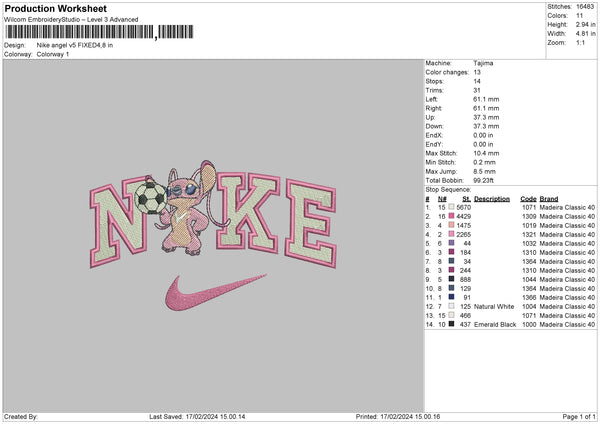The height and width of the screenshot is (424, 600).
Task: Click the soccer ball in the embroidery preview
Action: click(x=150, y=198)
